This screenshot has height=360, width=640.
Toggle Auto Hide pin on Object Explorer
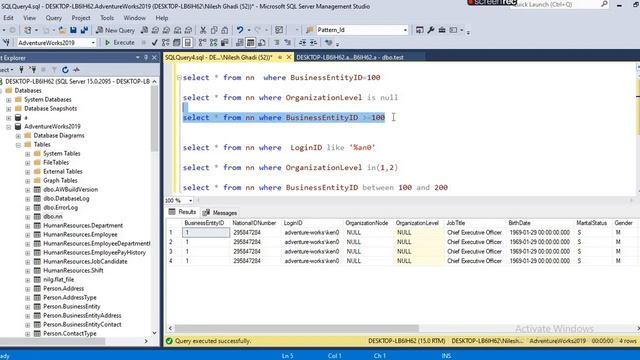click(146, 58)
